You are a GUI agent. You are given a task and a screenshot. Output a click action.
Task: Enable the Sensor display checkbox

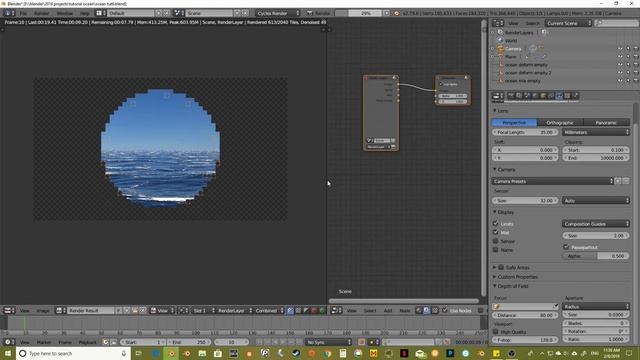tap(496, 241)
